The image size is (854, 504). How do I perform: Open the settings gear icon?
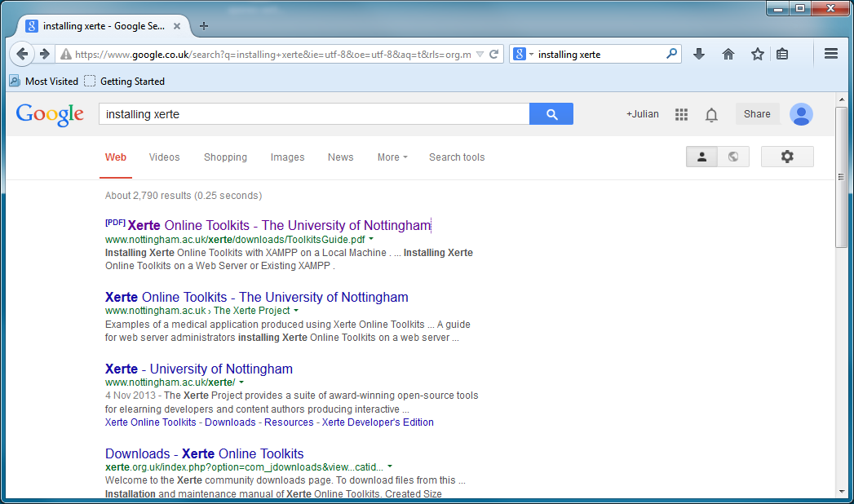pos(787,157)
